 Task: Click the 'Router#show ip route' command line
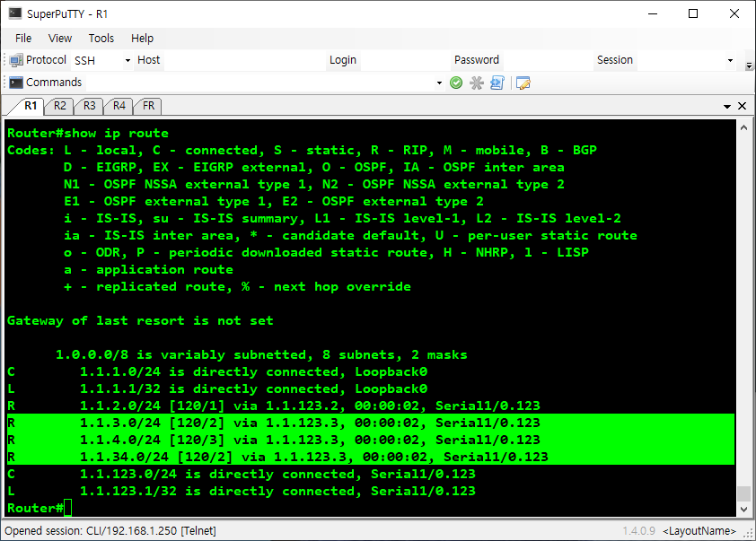tap(88, 133)
